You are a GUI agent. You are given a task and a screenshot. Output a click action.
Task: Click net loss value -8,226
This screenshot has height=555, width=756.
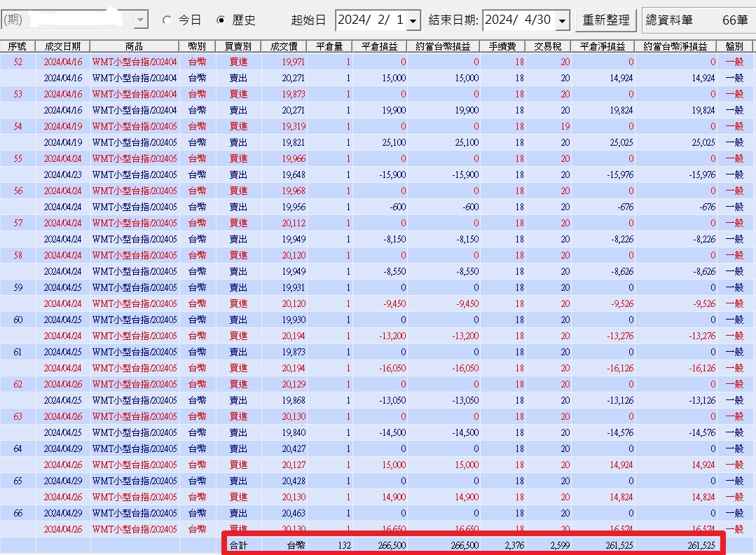tap(621, 239)
